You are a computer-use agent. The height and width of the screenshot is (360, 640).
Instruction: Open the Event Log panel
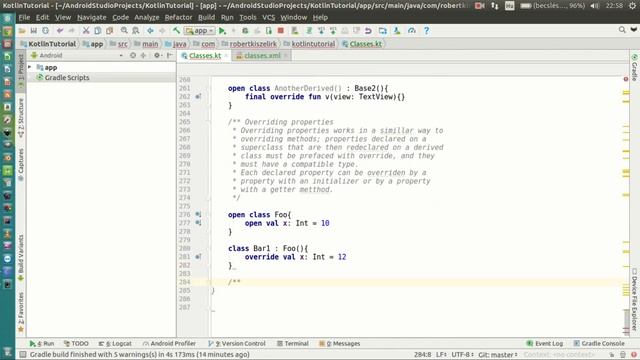(x=545, y=344)
